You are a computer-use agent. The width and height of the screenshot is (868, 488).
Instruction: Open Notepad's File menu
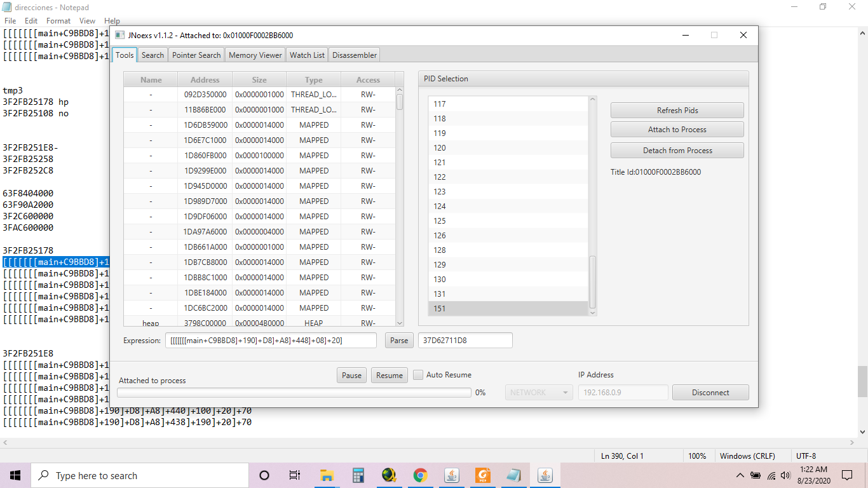(10, 21)
